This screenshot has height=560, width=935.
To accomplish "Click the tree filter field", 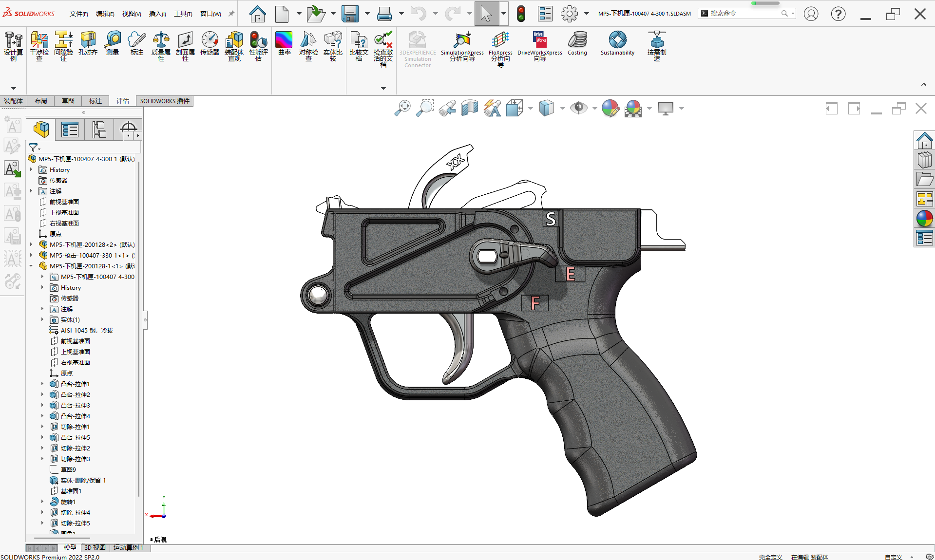I will tap(84, 147).
